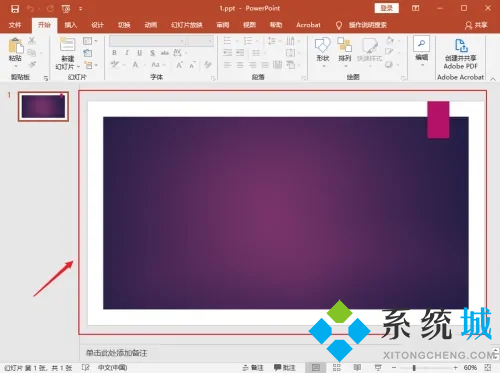Toggle text Shadow (S) formatting

click(152, 53)
